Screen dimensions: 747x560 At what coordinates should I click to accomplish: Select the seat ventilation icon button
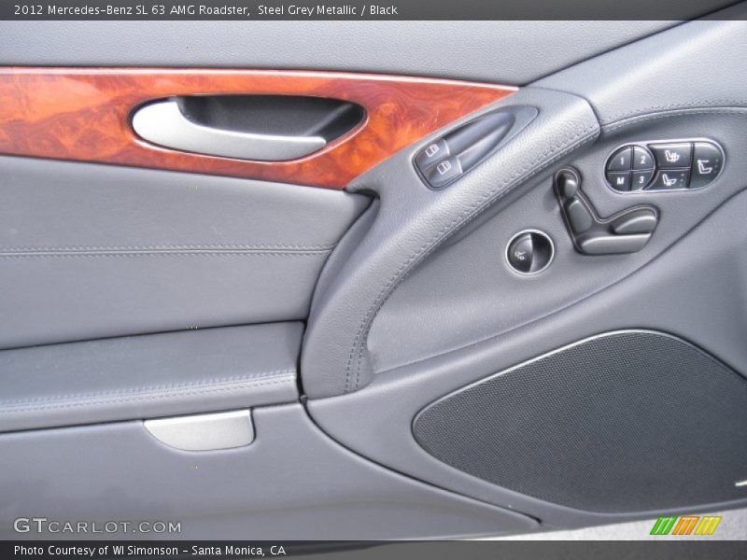pyautogui.click(x=669, y=181)
